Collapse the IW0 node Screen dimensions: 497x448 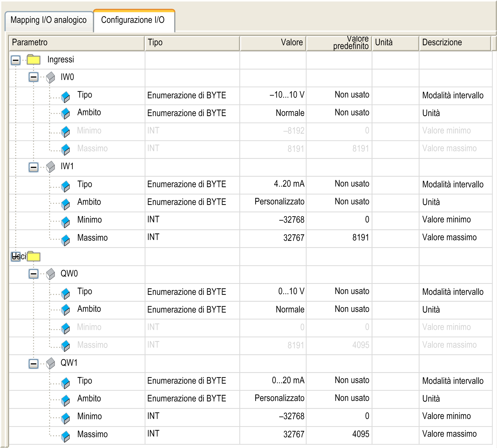[33, 77]
